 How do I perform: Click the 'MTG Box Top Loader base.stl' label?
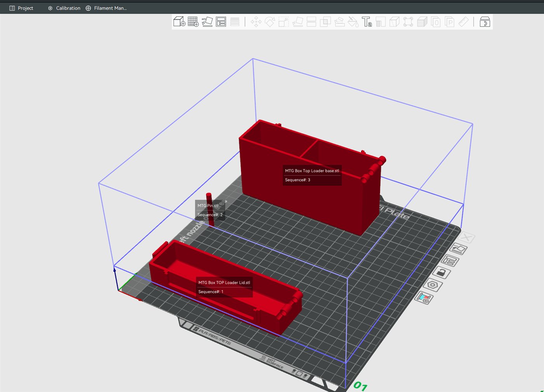point(312,171)
